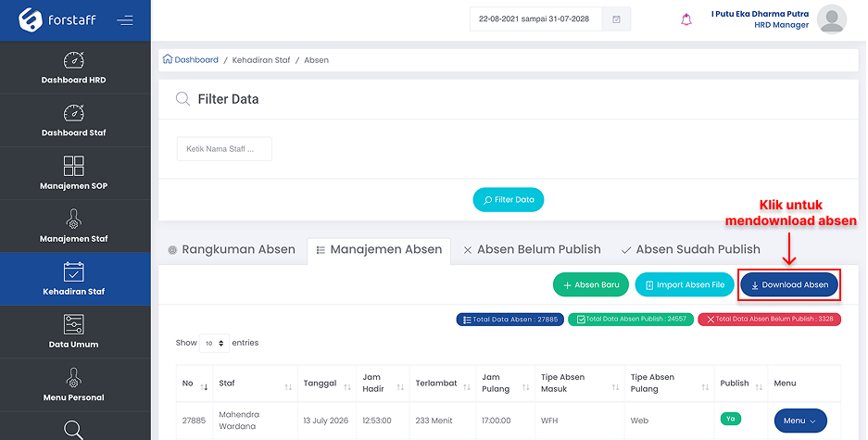Screen dimensions: 868x440
Task: Open Menu dropdown for row 27885
Action: pos(800,421)
